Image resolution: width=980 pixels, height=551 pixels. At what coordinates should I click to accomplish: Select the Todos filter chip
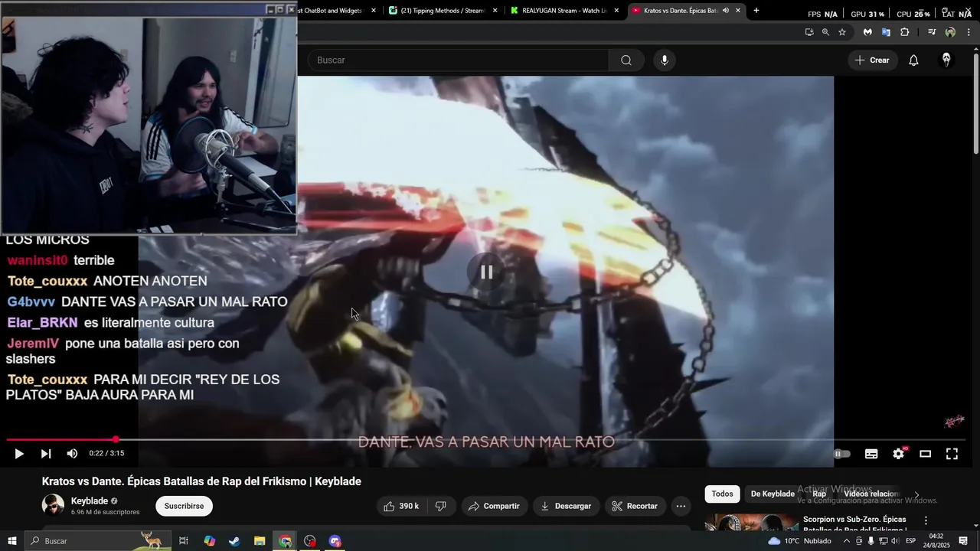(x=722, y=494)
